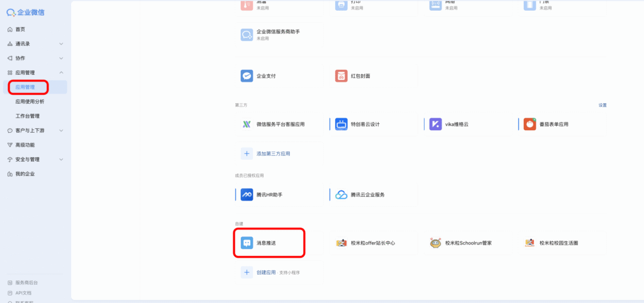Open the 校米粒offer站长中心 icon

pyautogui.click(x=341, y=243)
